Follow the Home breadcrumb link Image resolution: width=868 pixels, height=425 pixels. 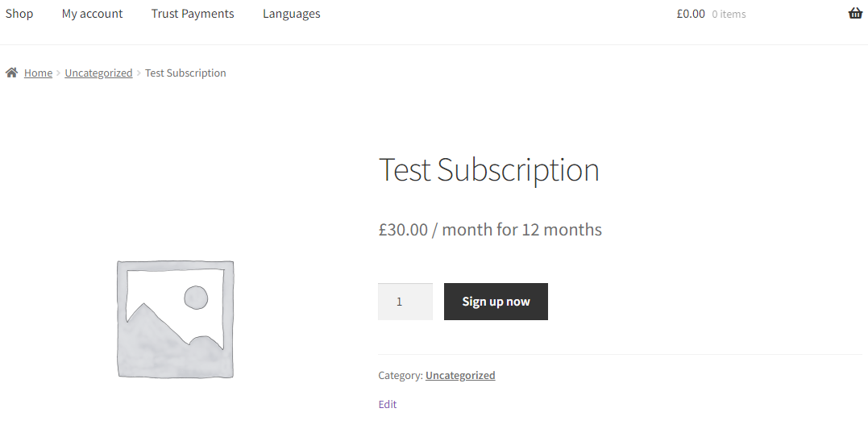pyautogui.click(x=38, y=73)
